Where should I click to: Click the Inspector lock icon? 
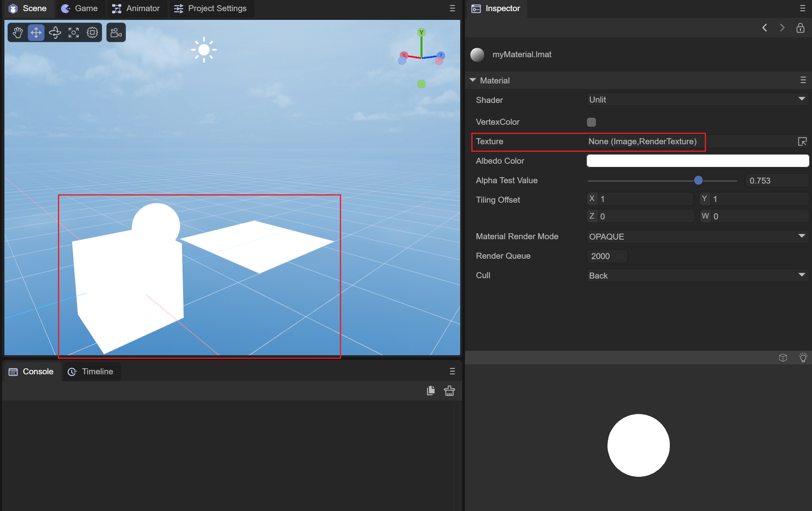click(x=800, y=28)
